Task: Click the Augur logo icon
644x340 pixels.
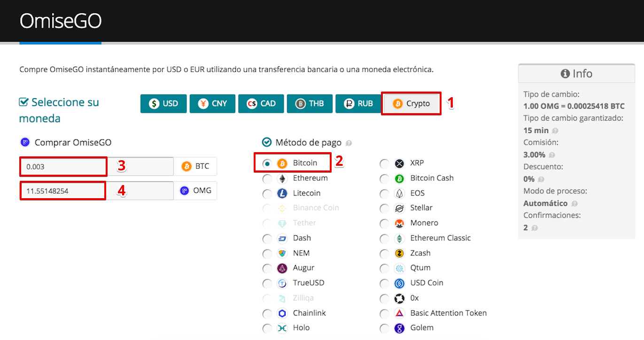Action: 282,268
